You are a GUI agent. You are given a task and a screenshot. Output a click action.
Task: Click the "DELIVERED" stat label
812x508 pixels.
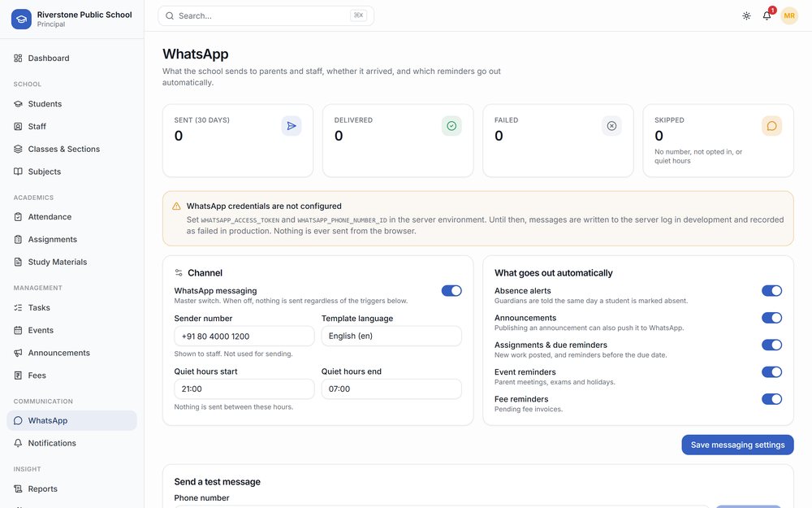pos(353,119)
